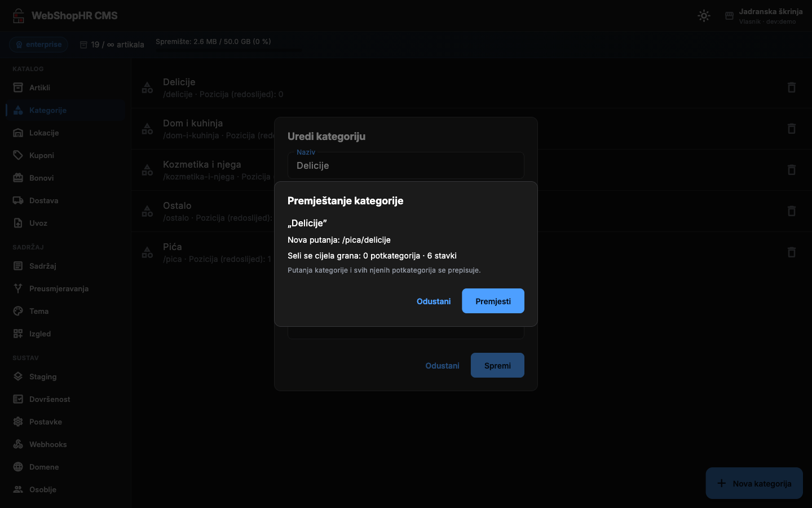Delete the Delicije category with trash icon

(x=792, y=87)
